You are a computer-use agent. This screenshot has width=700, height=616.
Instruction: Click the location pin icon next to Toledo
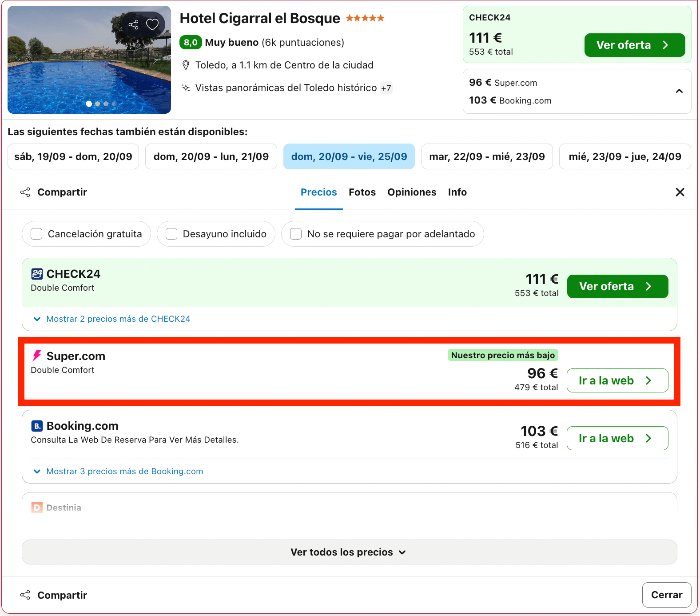(186, 65)
